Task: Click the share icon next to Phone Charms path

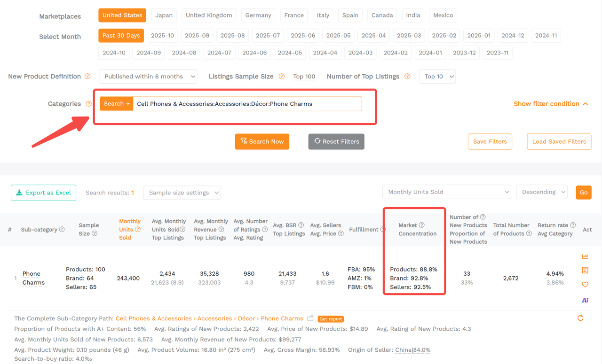Action: (x=310, y=318)
